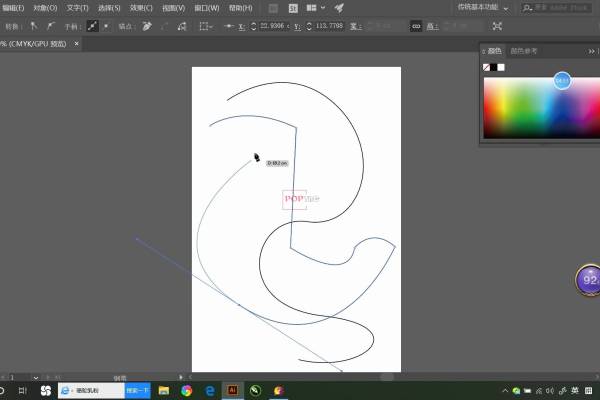This screenshot has height=400, width=600.
Task: Toggle the constrain width and height link
Action: click(416, 26)
